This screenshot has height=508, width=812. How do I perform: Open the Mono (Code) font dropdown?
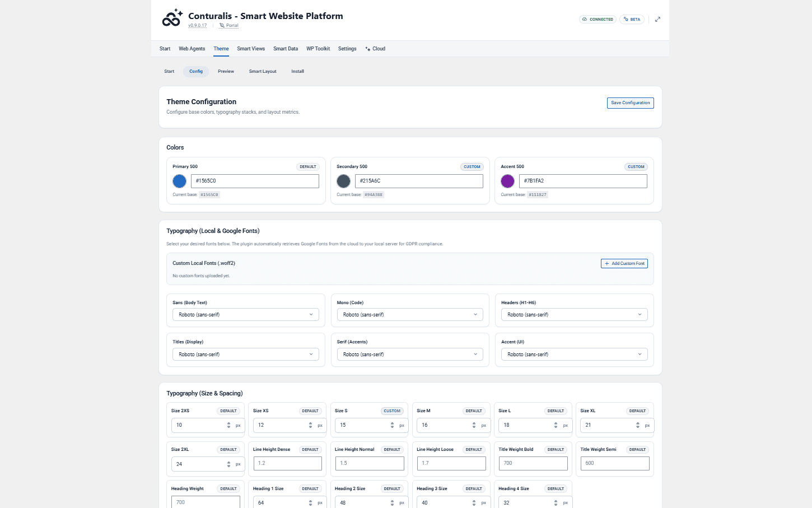[410, 315]
